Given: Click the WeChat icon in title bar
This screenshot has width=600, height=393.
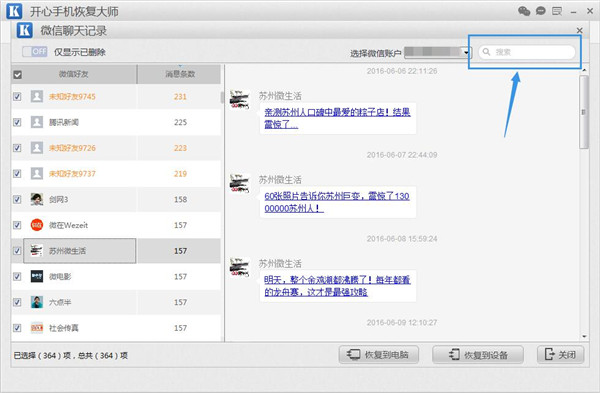Looking at the screenshot, I should click(x=524, y=11).
